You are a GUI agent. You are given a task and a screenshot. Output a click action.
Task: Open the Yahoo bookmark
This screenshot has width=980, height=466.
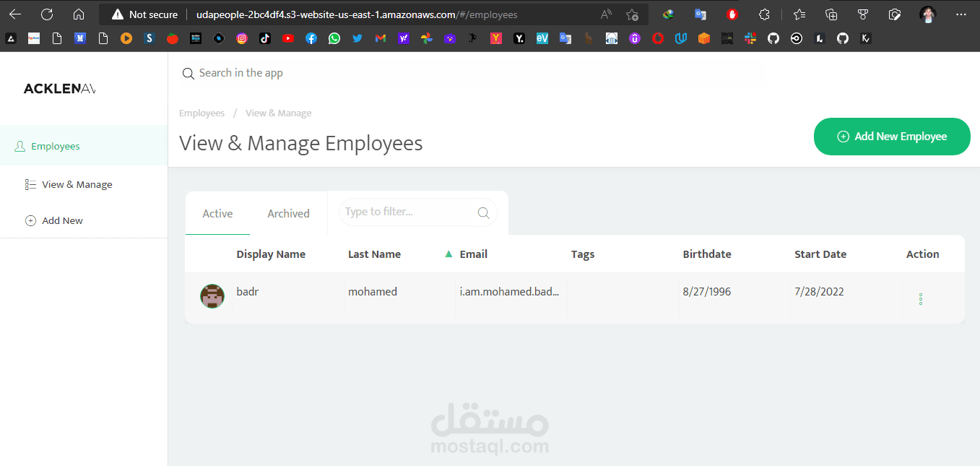tap(404, 39)
